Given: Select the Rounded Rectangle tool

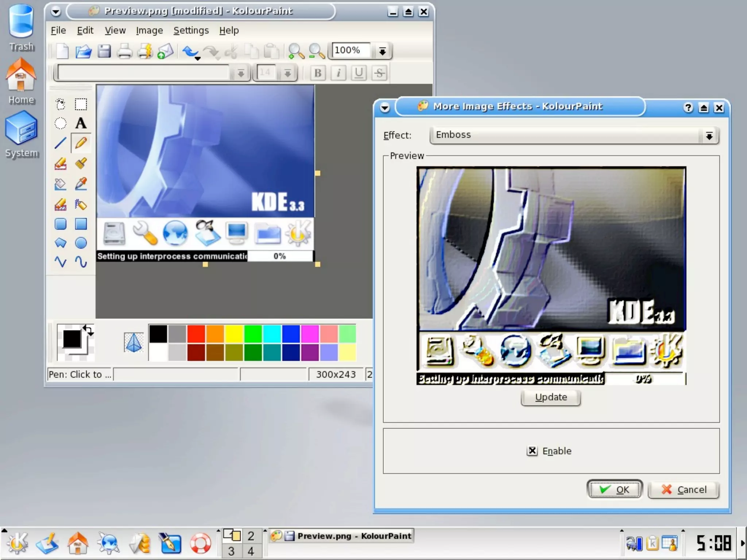Looking at the screenshot, I should click(61, 224).
